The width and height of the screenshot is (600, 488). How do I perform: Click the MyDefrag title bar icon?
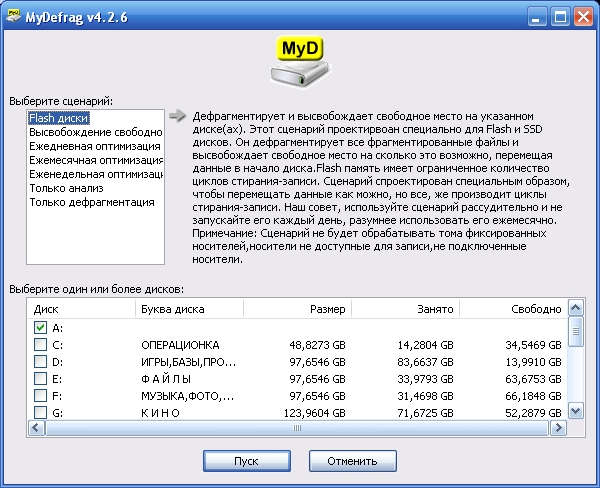tap(13, 16)
